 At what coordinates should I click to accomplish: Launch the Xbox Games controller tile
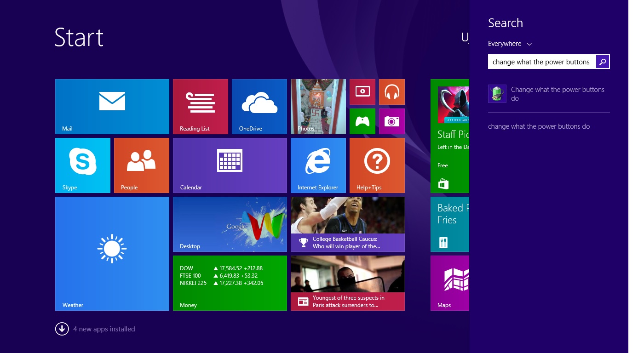pos(362,121)
